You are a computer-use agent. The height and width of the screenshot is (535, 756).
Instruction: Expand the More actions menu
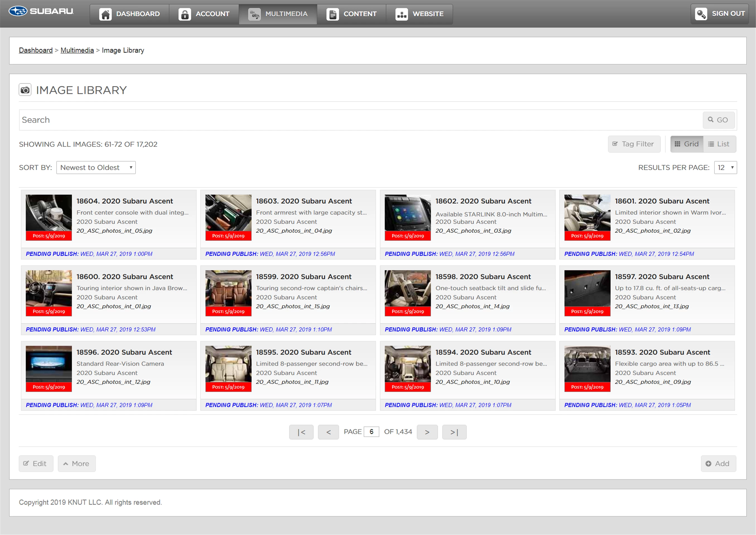[x=76, y=463]
